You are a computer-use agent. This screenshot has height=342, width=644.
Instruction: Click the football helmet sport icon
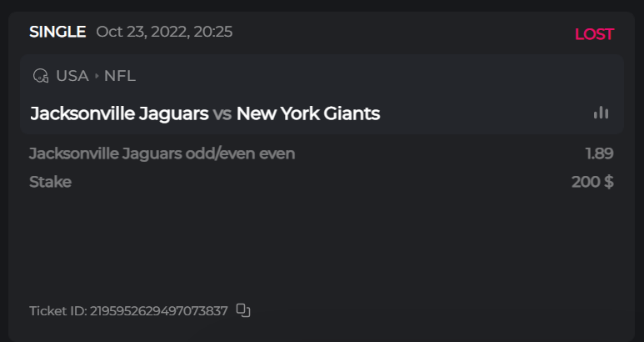(40, 76)
